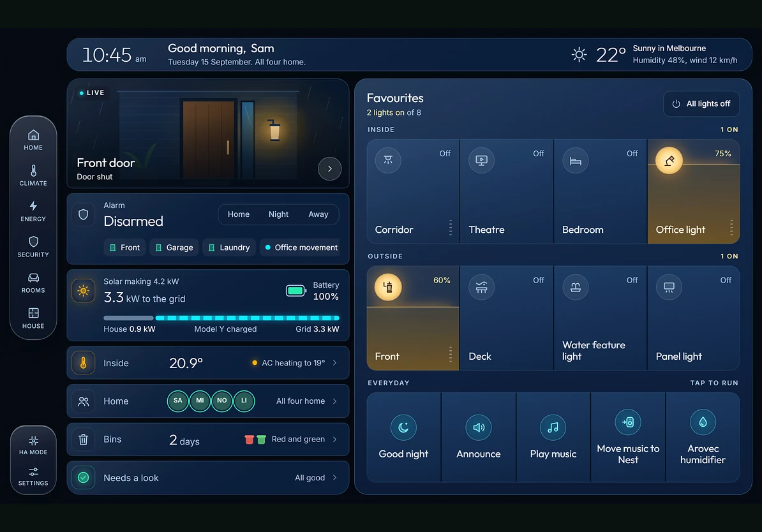Click the Office movement chip
This screenshot has height=532, width=762.
299,248
